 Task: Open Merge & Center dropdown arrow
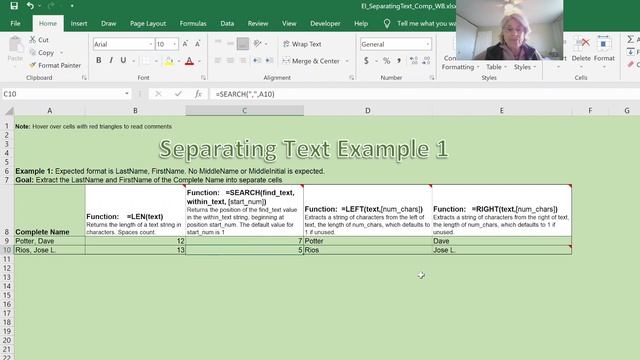click(x=347, y=61)
